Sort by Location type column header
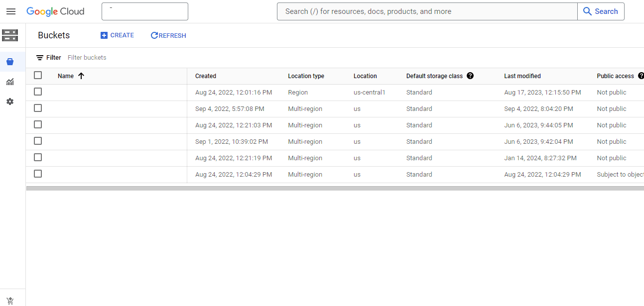The image size is (644, 306). click(306, 76)
